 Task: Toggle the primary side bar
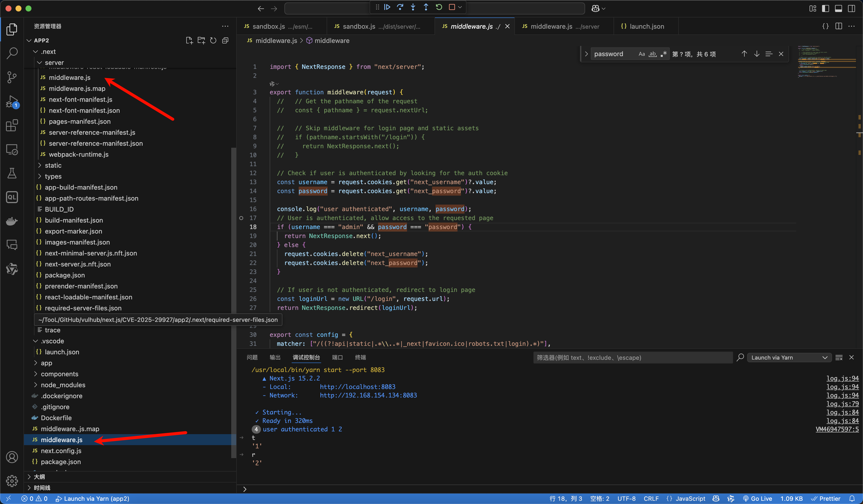coord(826,8)
